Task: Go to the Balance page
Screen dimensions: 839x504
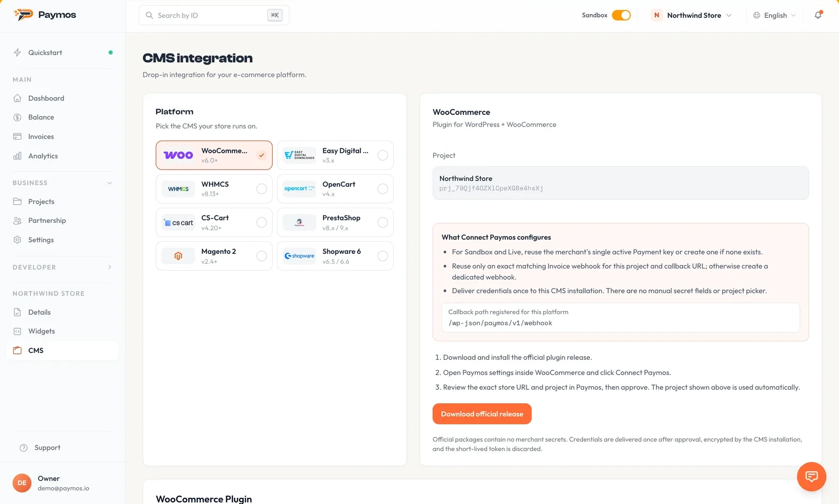Action: tap(62, 117)
